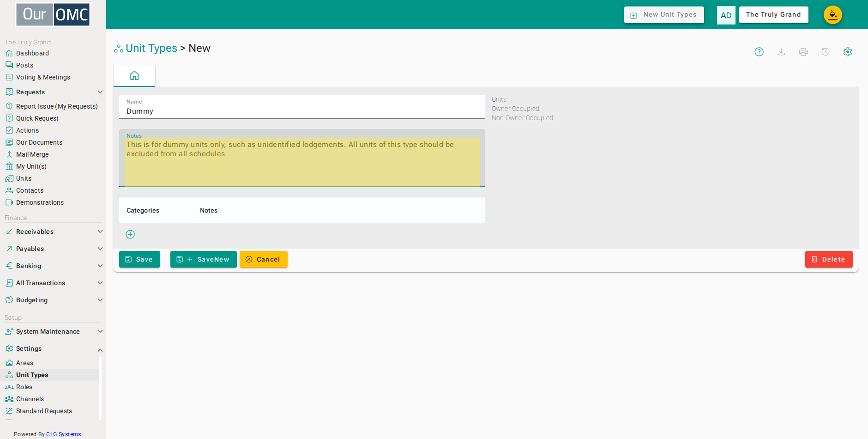Expand the Banking section
868x439 pixels.
(x=54, y=266)
